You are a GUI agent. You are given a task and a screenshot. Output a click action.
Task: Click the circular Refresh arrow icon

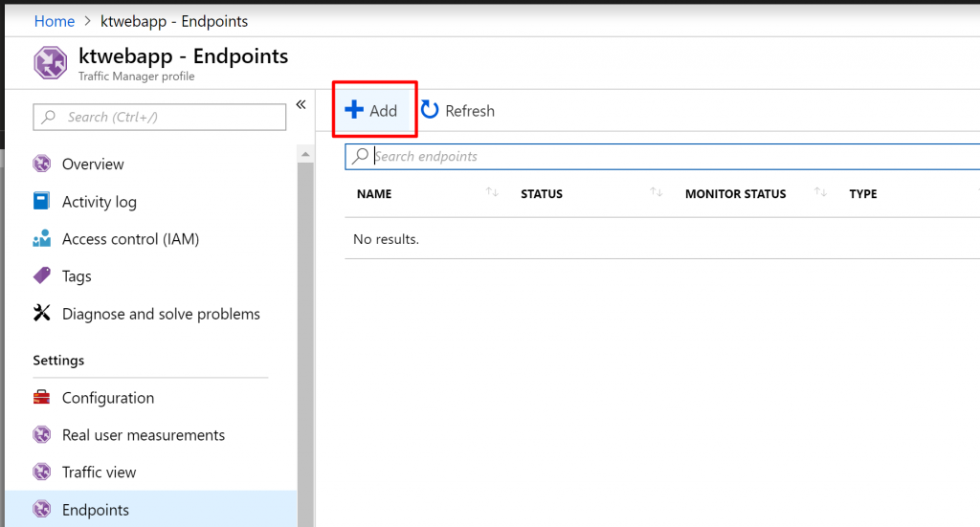pos(430,109)
